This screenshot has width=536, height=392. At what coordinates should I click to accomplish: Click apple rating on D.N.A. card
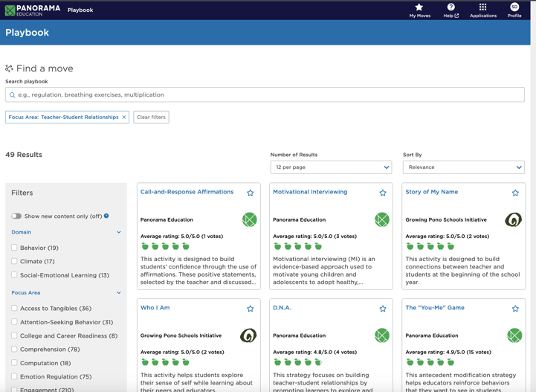point(298,362)
